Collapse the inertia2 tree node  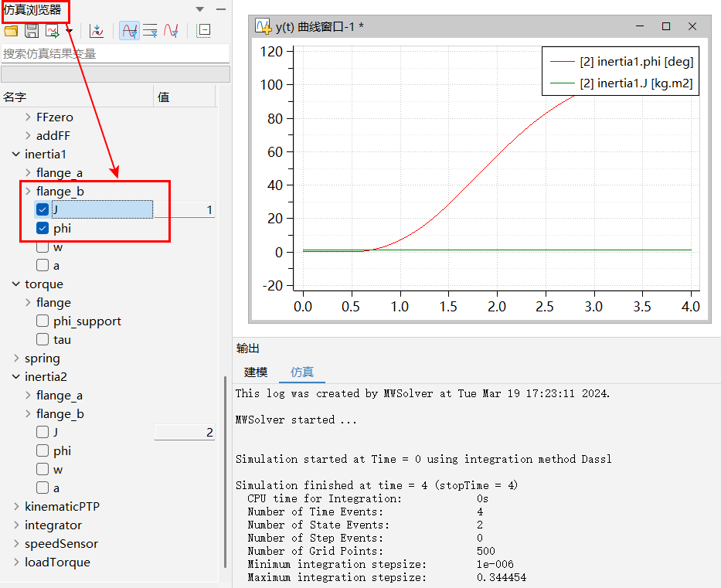tap(16, 376)
